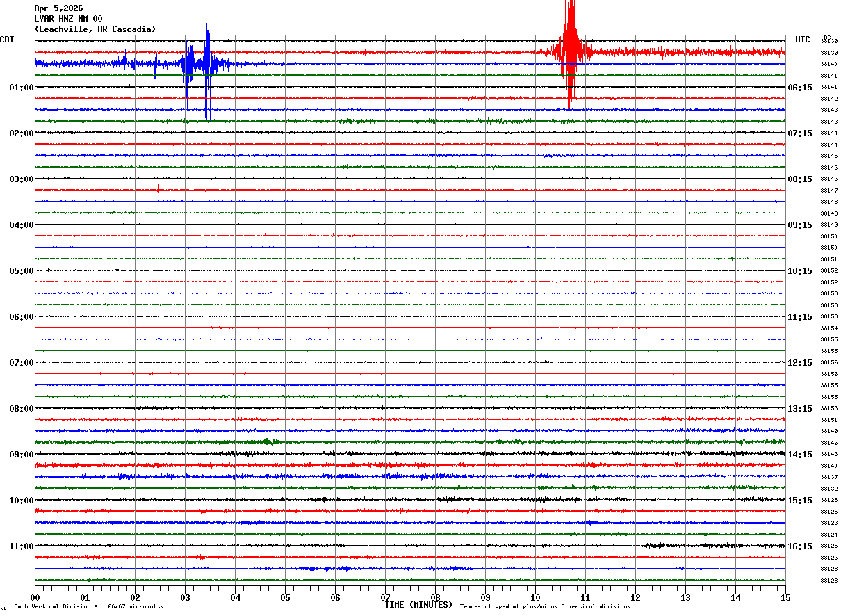Click the CDT timezone column header
The image size is (841, 616).
[7, 40]
